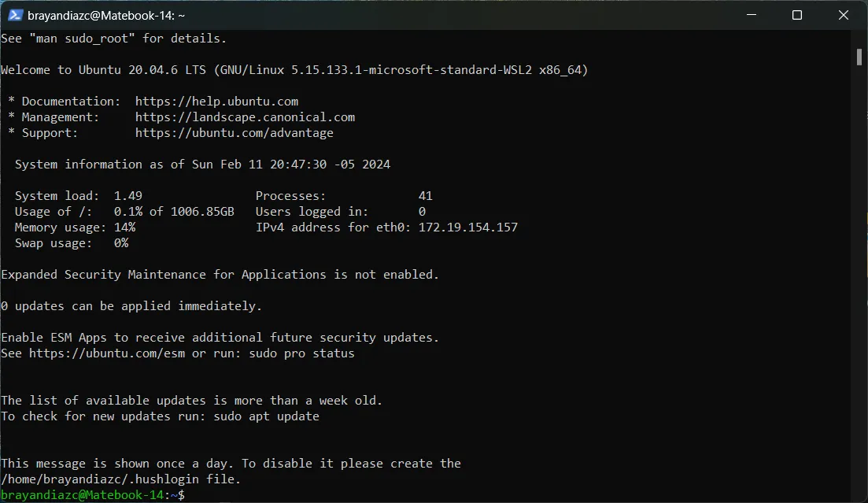
Task: Open the https://ubuntu.com/advantage support link
Action: click(235, 133)
